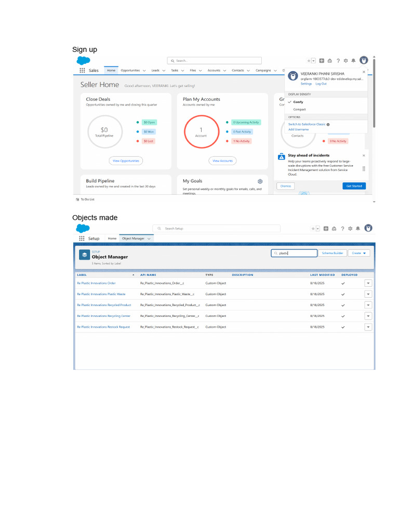Open App Launcher grid beside Setup
This screenshot has height=532, width=399.
coord(82,238)
